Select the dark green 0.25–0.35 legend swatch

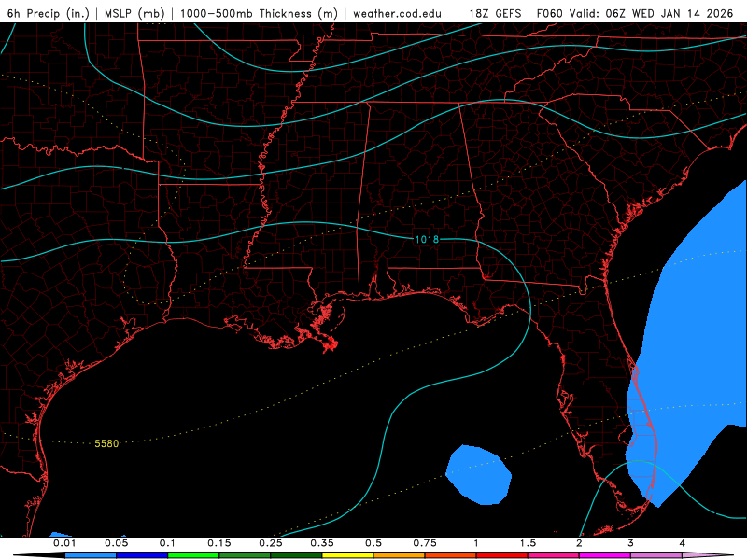296,555
